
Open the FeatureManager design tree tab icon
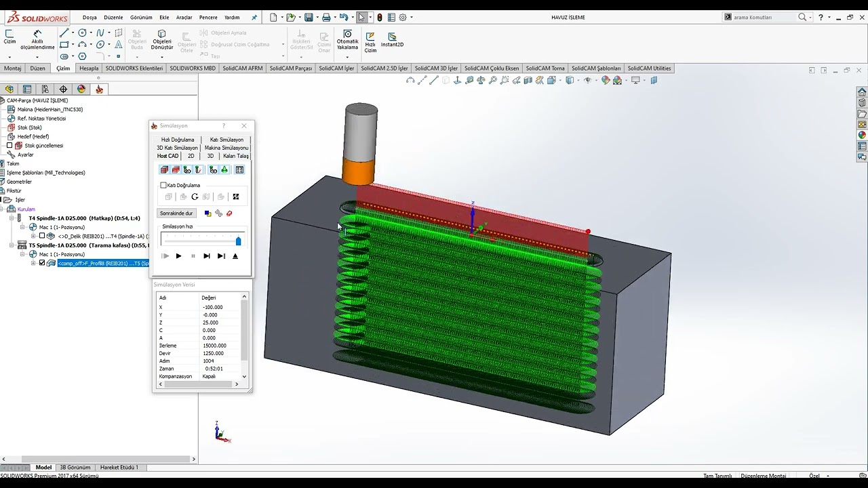point(9,89)
